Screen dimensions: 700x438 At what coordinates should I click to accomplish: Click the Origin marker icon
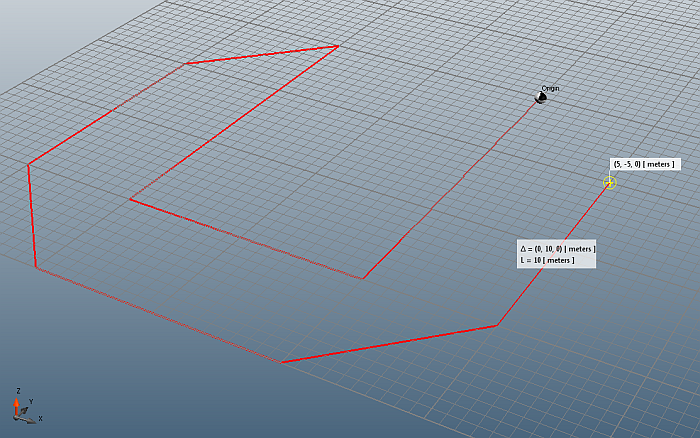541,98
